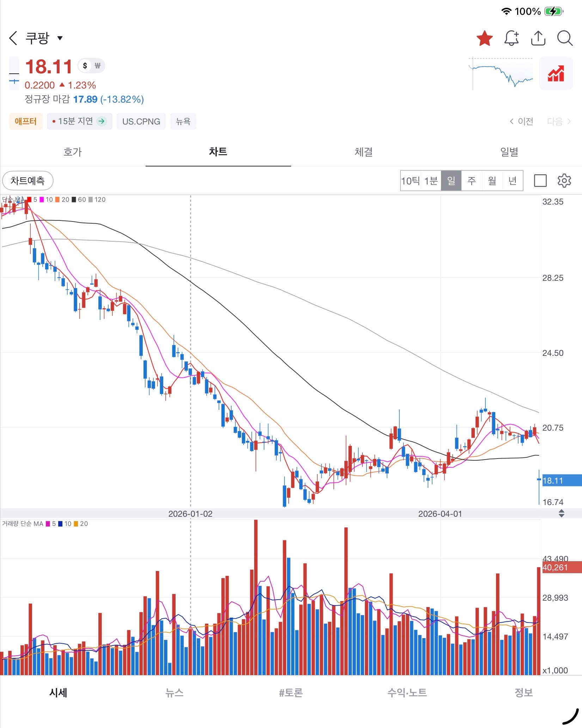Open chart settings gear icon
The image size is (582, 728).
[x=564, y=181]
